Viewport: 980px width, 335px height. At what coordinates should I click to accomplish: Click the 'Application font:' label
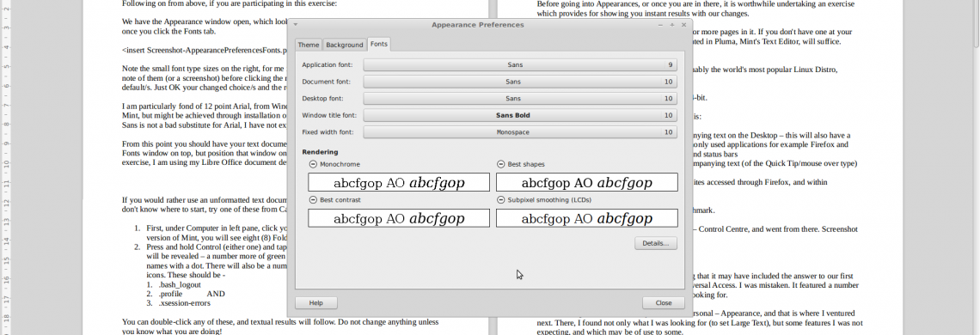click(327, 65)
